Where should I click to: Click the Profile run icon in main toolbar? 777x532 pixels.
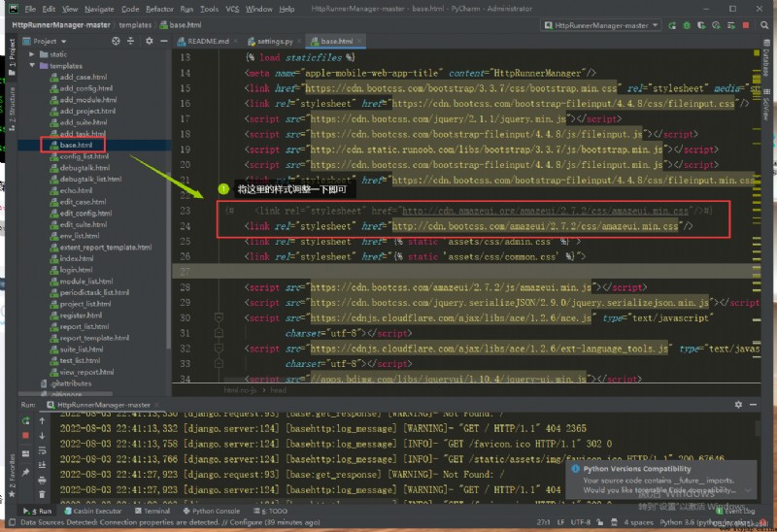(716, 25)
